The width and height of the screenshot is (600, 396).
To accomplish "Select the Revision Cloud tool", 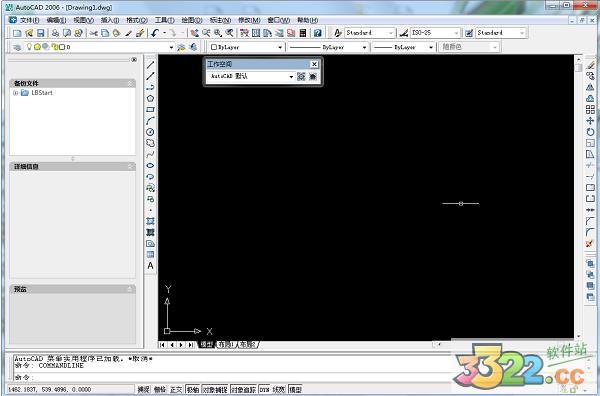I will pyautogui.click(x=150, y=143).
